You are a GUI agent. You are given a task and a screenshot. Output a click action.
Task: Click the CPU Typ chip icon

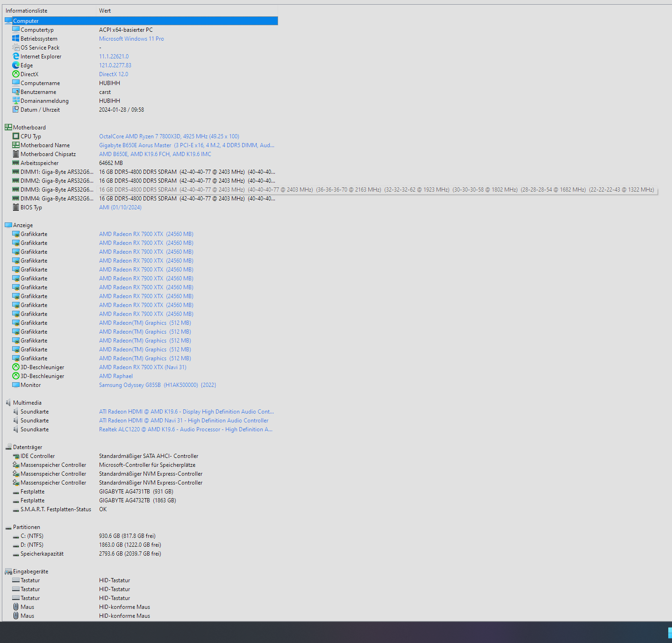point(16,136)
